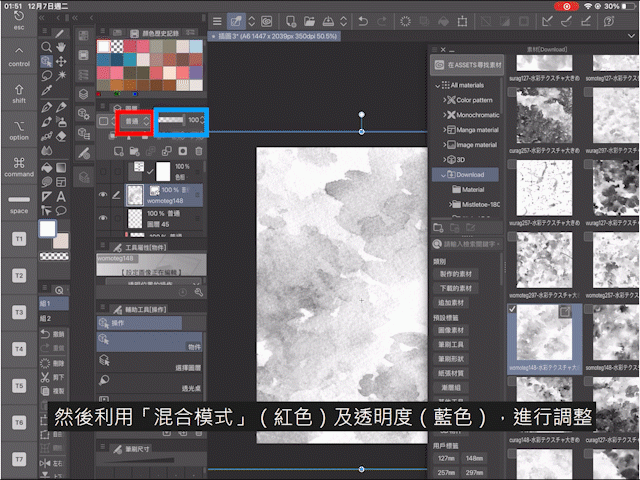Click the layer opacity slider

click(171, 120)
